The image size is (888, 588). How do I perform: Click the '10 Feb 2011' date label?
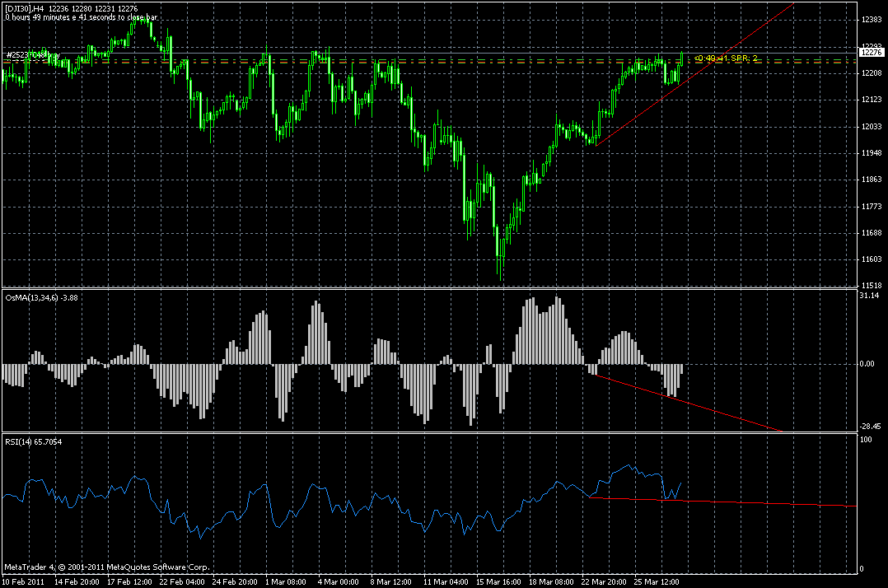pos(23,581)
